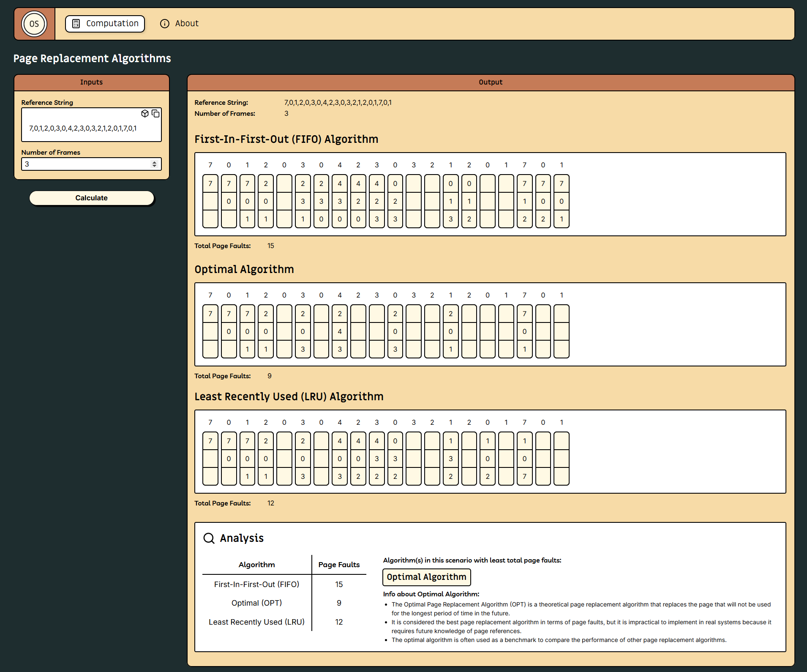Click the Analysis magnifier icon

coord(209,538)
